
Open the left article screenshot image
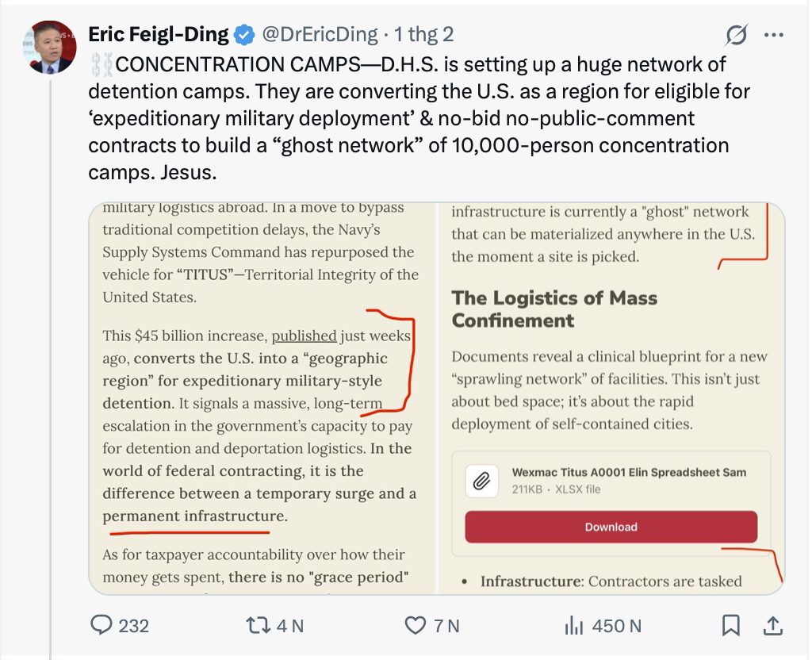[x=262, y=397]
